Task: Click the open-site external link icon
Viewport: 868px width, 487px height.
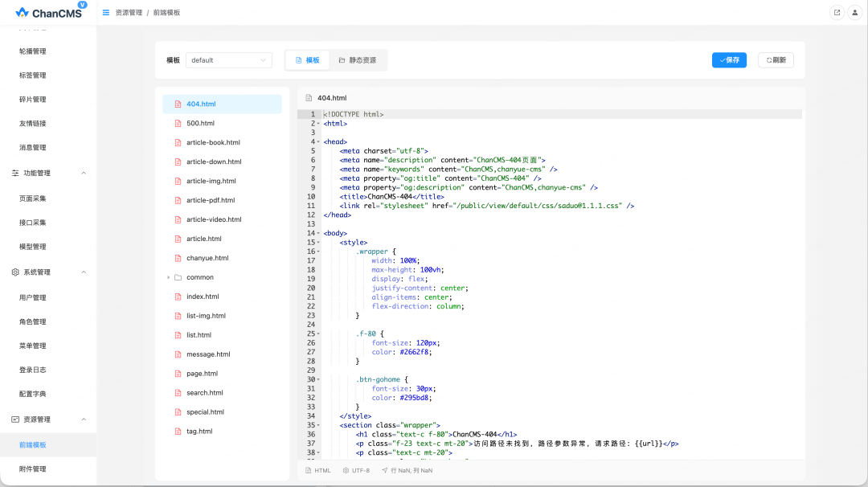Action: click(x=837, y=13)
